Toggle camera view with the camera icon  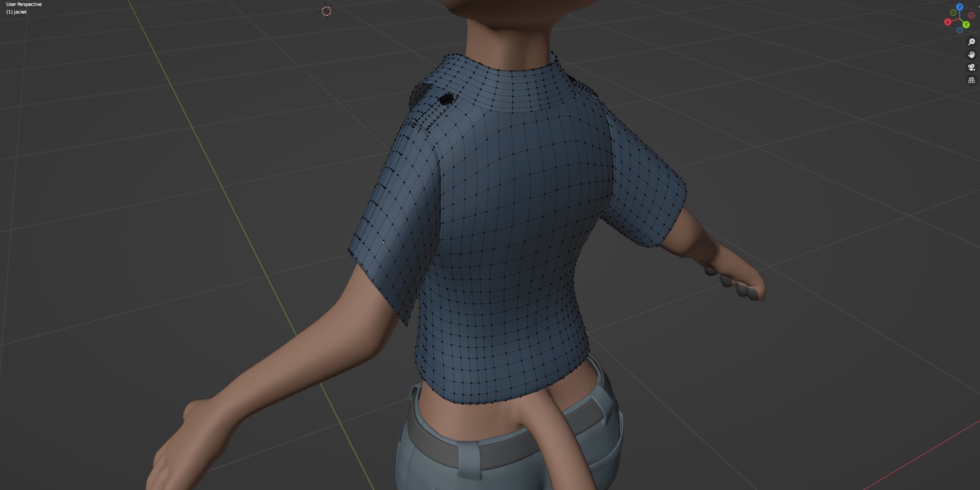click(972, 67)
